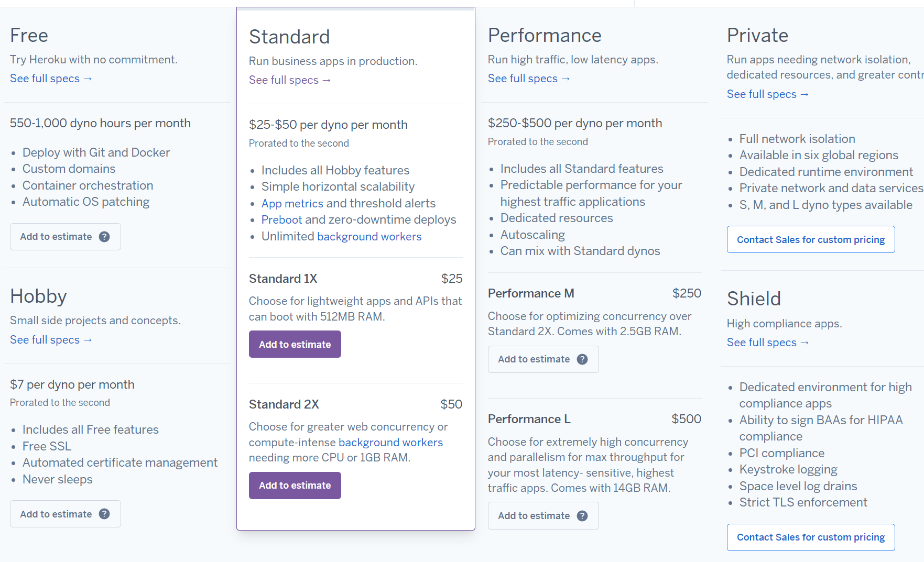Contact Sales for Private custom pricing
The image size is (924, 562).
pyautogui.click(x=811, y=239)
